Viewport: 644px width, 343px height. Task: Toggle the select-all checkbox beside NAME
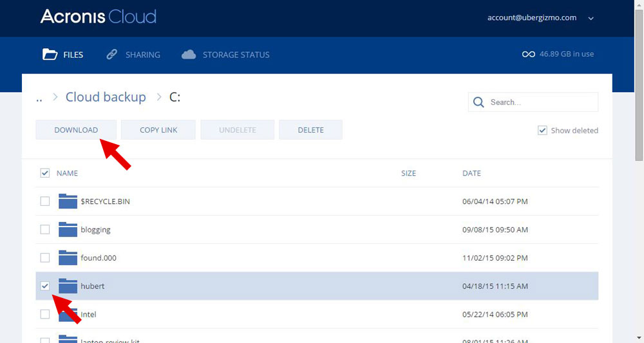point(45,172)
